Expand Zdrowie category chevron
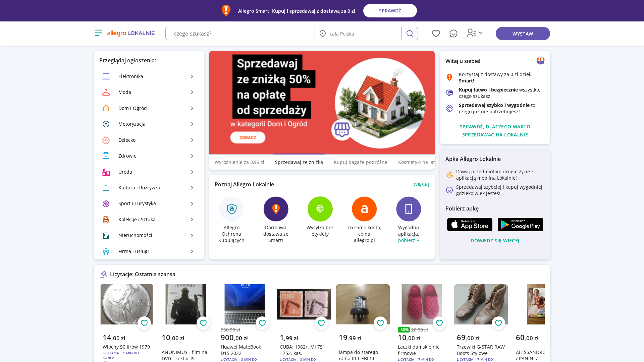Screen dimensions: 644x362 (192, 156)
